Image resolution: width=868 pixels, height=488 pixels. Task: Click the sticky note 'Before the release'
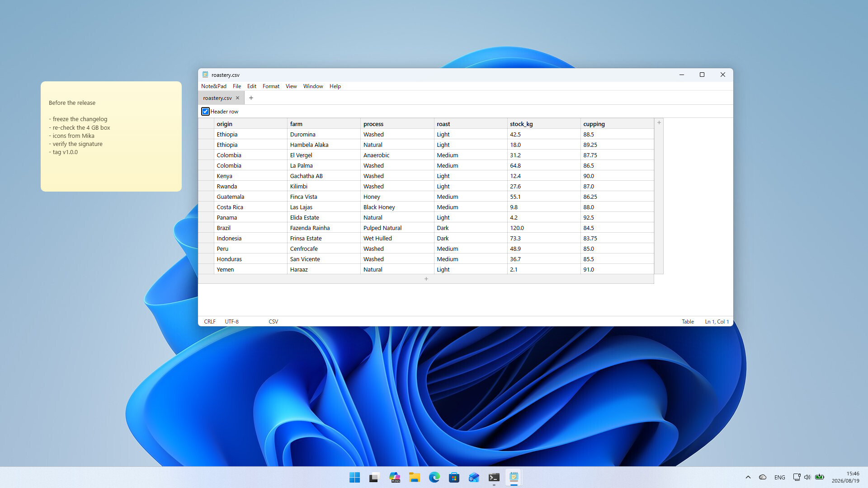click(111, 136)
